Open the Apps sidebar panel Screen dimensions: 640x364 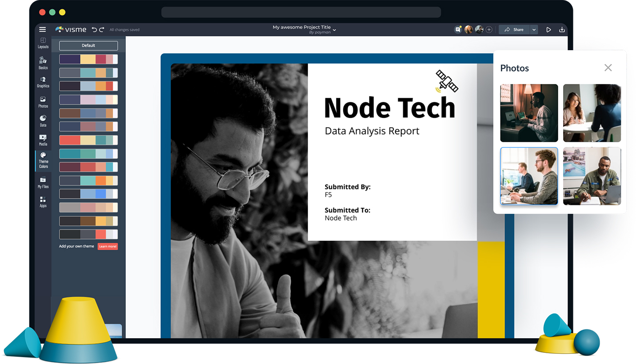43,202
